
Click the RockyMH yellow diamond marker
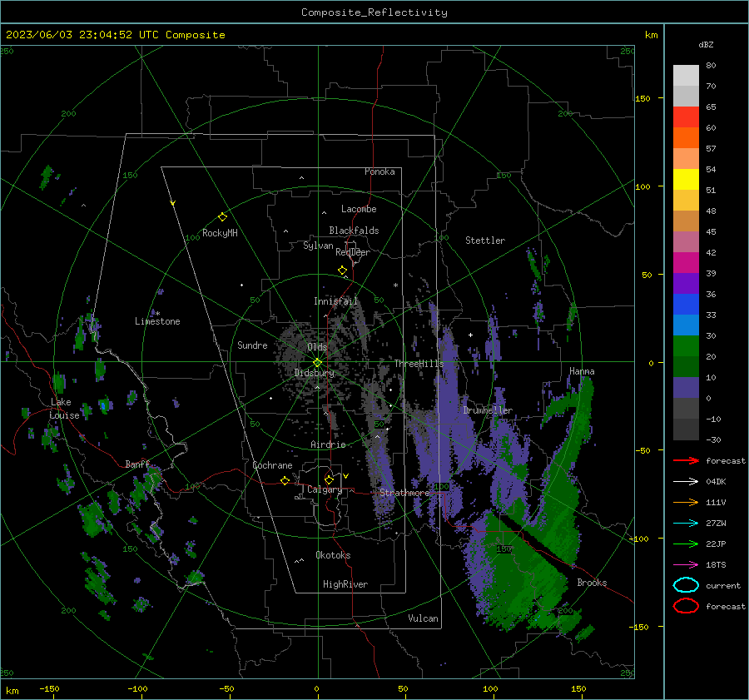[222, 217]
